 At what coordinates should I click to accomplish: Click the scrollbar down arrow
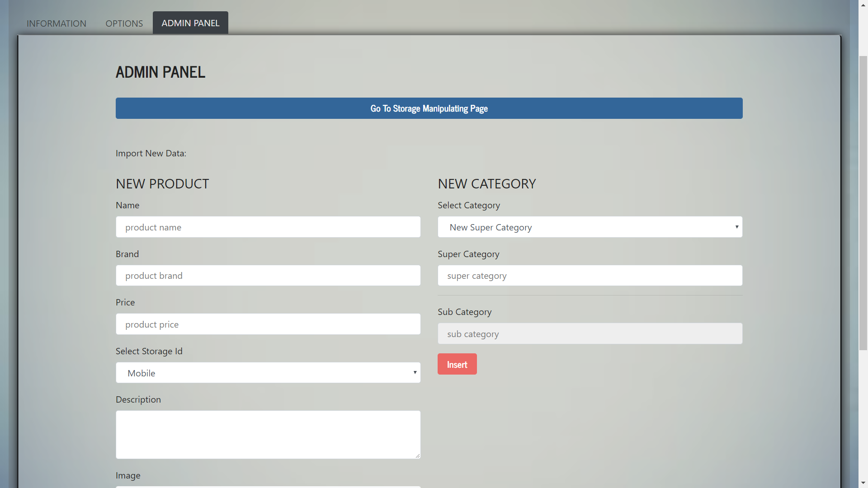(x=863, y=483)
